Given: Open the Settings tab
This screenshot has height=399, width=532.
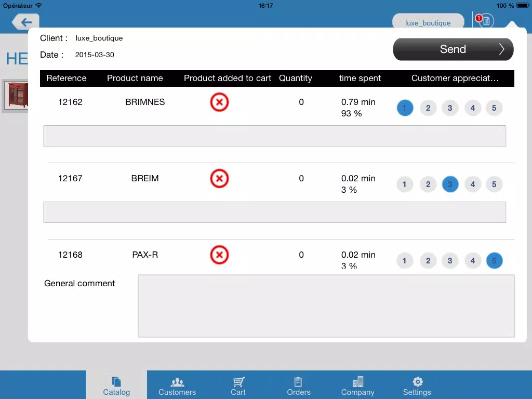Looking at the screenshot, I should 417,386.
